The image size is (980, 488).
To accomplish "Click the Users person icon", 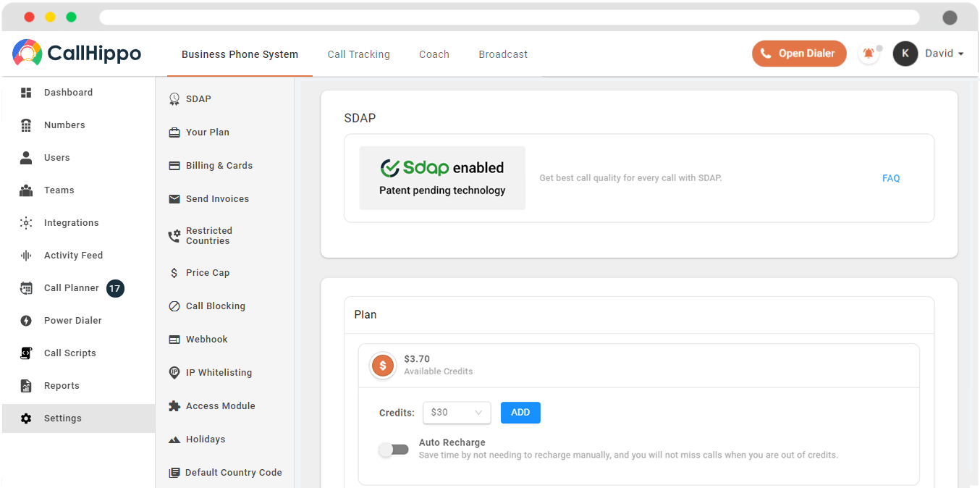I will point(26,158).
